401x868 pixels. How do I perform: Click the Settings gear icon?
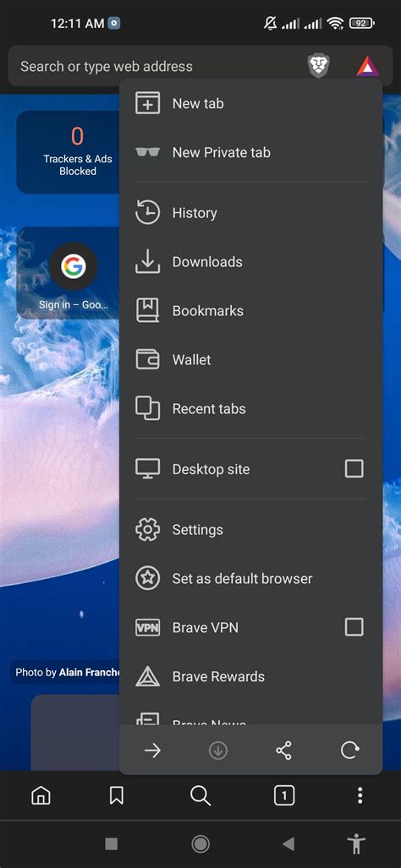click(148, 530)
